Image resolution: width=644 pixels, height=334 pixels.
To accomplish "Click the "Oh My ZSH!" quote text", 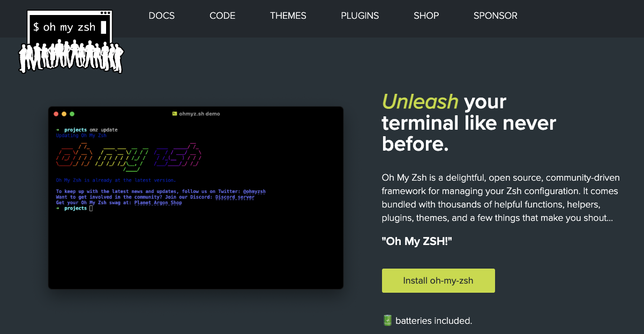I will pyautogui.click(x=417, y=242).
